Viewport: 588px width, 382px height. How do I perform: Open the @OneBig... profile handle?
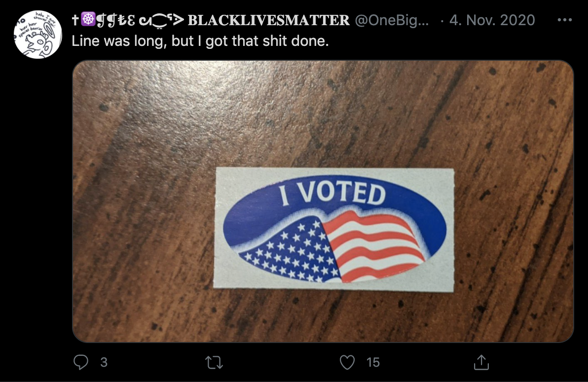392,20
